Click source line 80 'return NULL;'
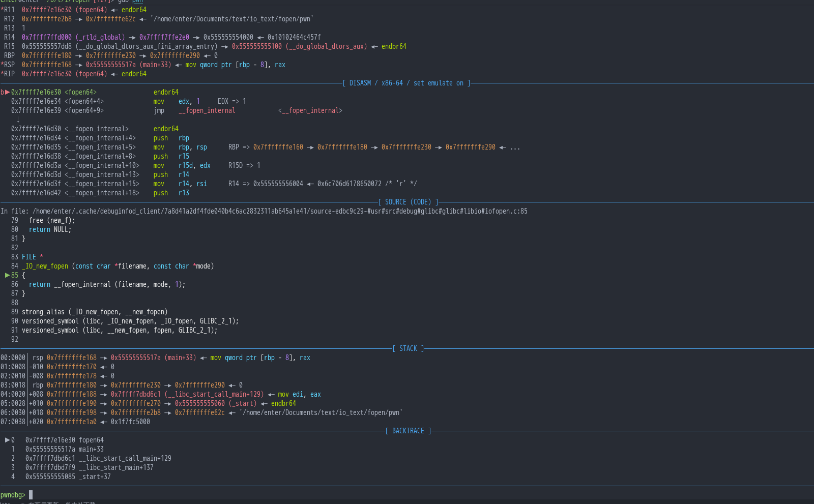This screenshot has height=504, width=814. pyautogui.click(x=50, y=229)
